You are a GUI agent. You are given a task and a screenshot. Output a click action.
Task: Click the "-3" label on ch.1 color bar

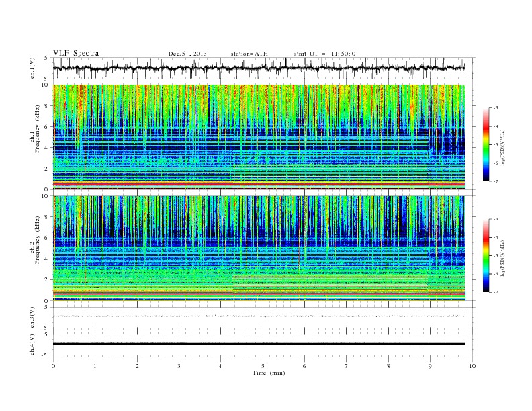coord(495,108)
